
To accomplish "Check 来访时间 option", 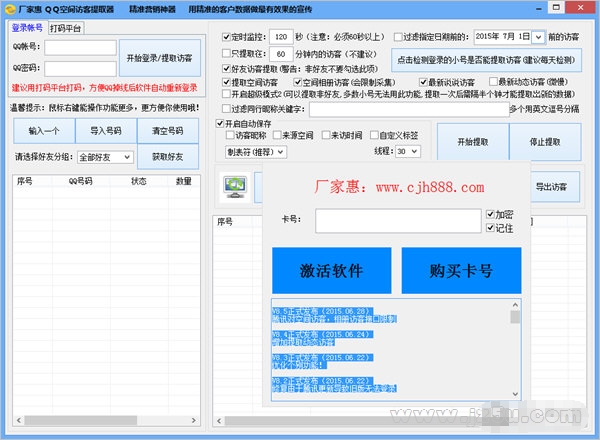I will 326,135.
